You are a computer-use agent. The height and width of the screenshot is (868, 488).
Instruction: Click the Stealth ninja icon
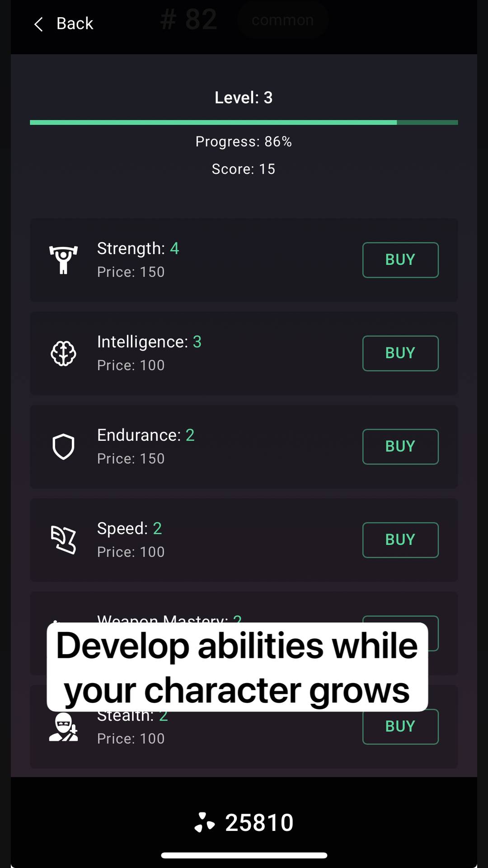tap(63, 727)
